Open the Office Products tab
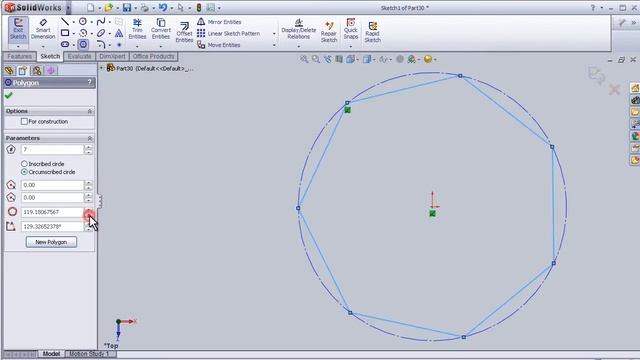Viewport: 640px width, 360px height. [153, 56]
